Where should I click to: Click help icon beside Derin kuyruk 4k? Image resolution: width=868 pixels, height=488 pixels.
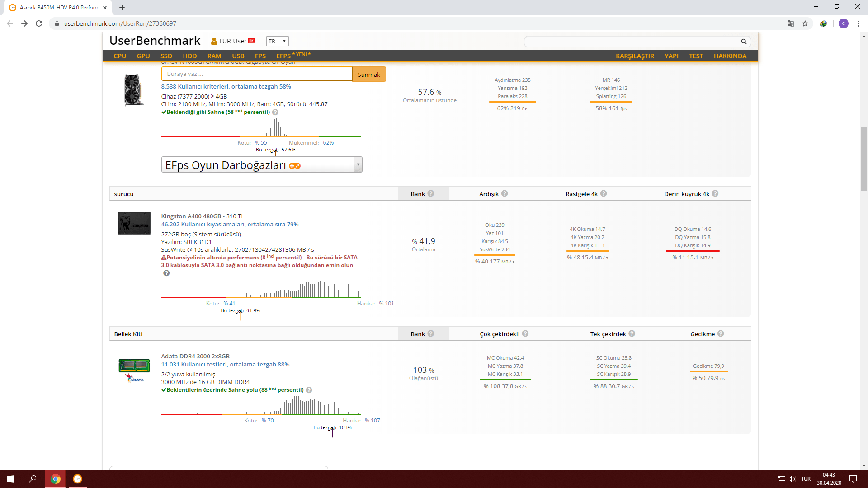click(x=715, y=193)
